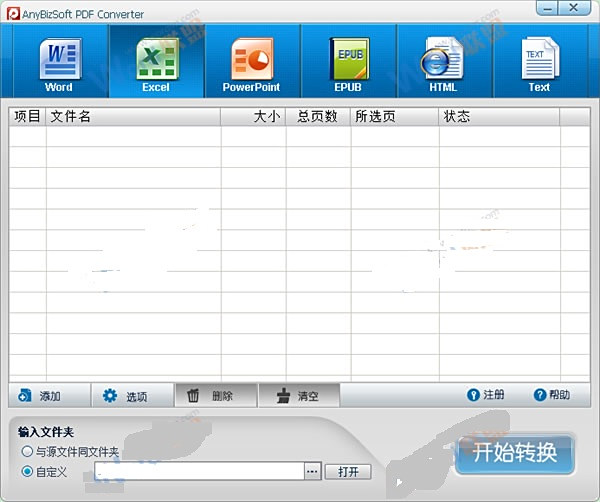Open the 帮助 help link
Viewport: 600px width, 502px height.
pyautogui.click(x=552, y=395)
